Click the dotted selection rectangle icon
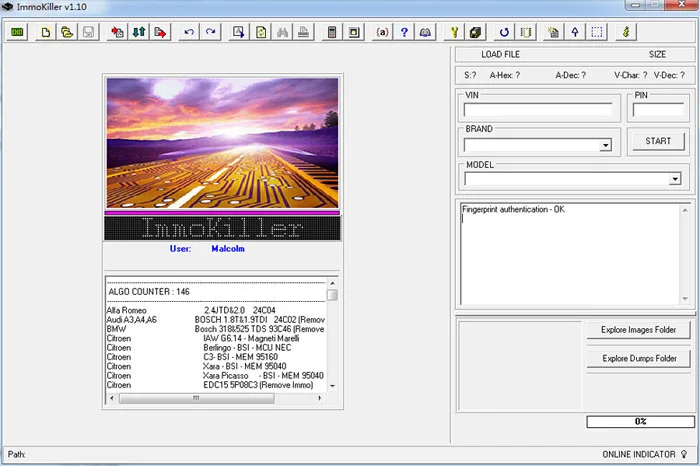 pos(597,32)
